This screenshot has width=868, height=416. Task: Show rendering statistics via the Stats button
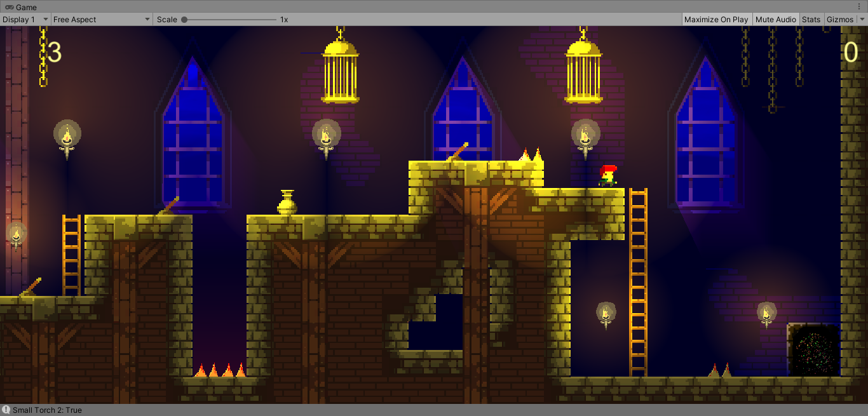pos(811,19)
